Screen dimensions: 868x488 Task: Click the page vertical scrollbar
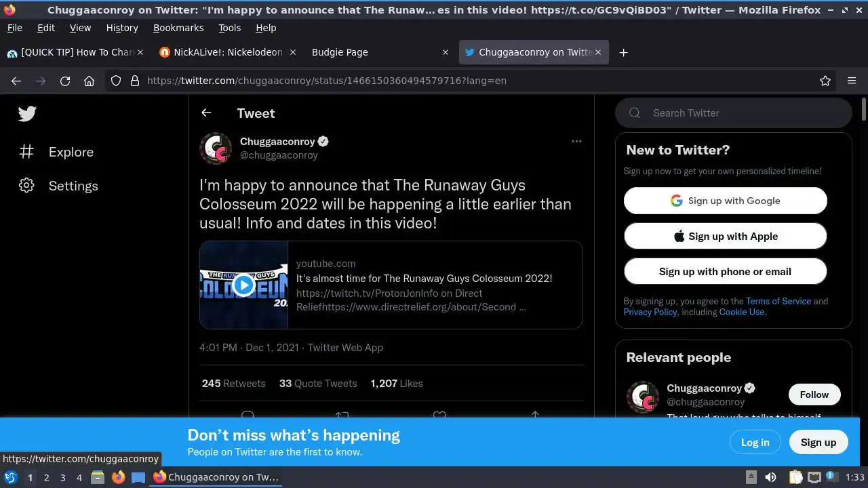[863, 108]
